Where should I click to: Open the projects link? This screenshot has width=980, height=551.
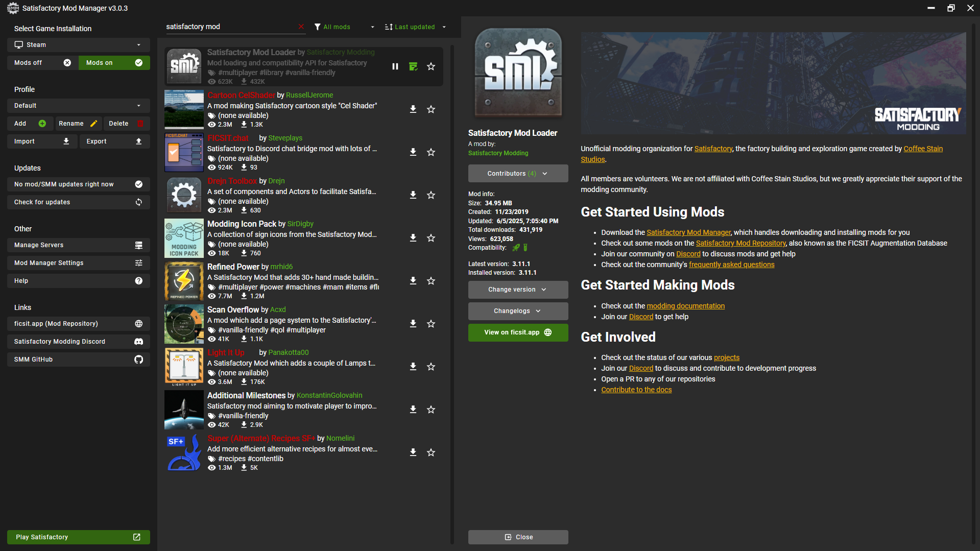tap(726, 357)
